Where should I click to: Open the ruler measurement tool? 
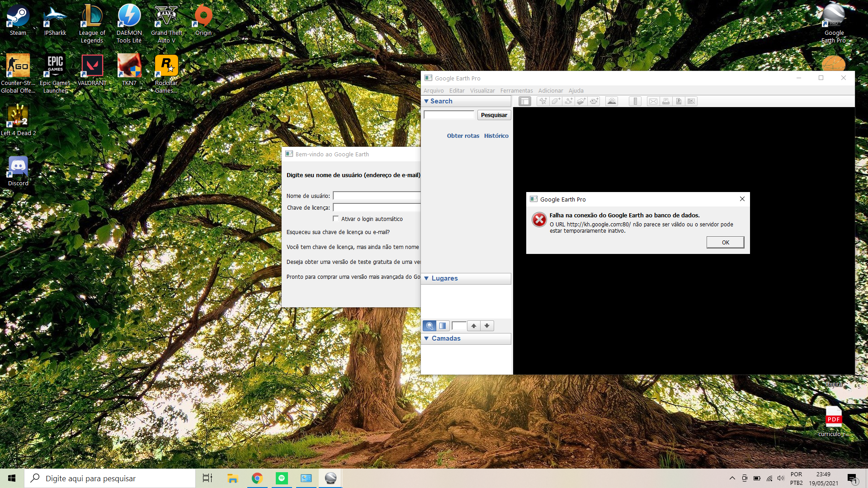click(635, 101)
